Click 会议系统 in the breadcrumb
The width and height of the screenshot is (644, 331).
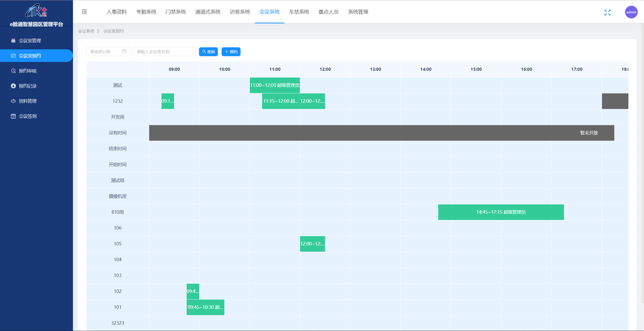point(86,31)
